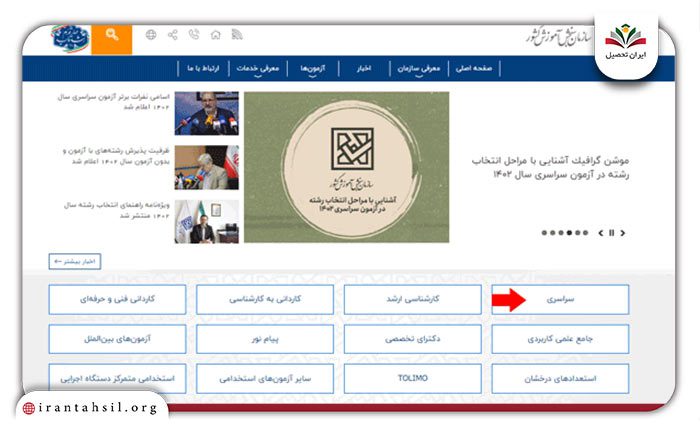Click the اخبار بیشتر button
Screen dimensions: 700x430
[75, 262]
